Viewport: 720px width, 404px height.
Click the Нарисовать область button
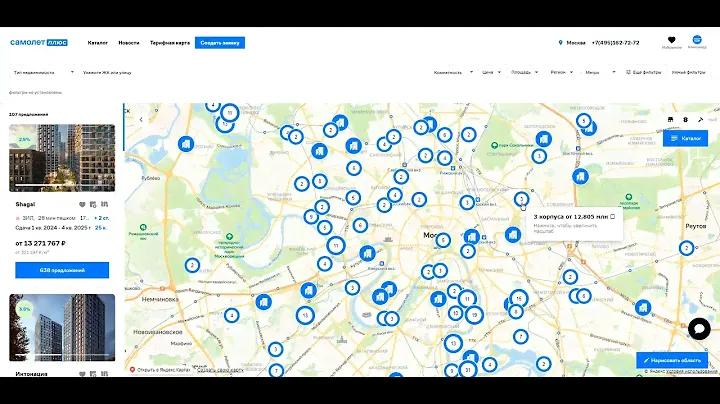(671, 359)
